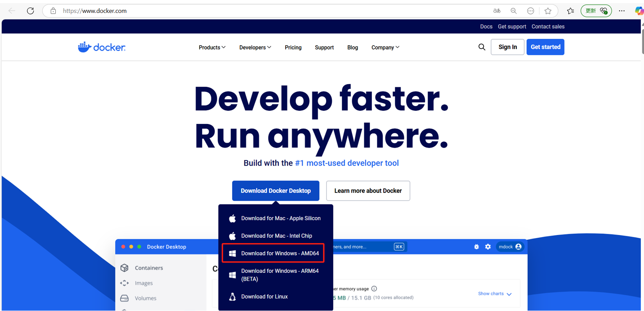
Task: Click the zoom out magnifier in address bar
Action: pyautogui.click(x=514, y=11)
